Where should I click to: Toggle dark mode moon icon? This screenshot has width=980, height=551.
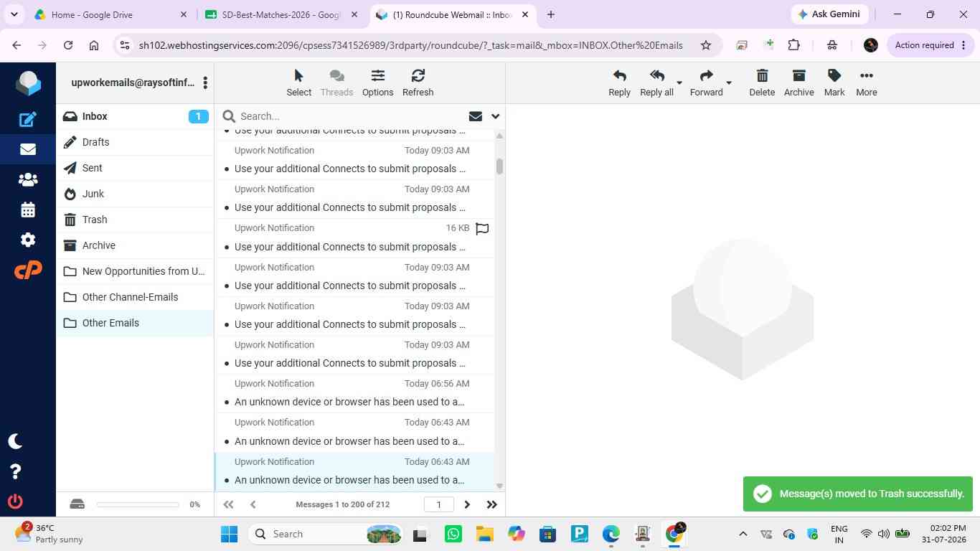click(15, 441)
